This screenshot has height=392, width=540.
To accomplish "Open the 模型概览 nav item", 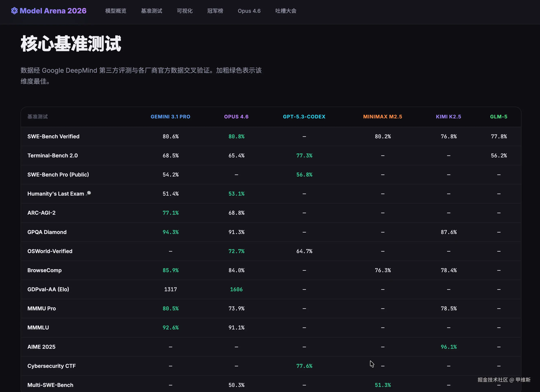I will click(x=116, y=11).
